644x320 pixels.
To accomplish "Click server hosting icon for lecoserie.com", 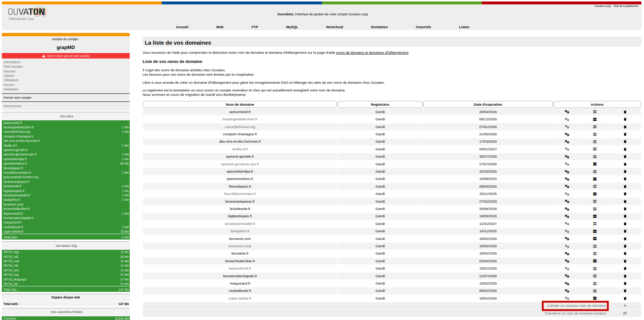I will pyautogui.click(x=595, y=239).
